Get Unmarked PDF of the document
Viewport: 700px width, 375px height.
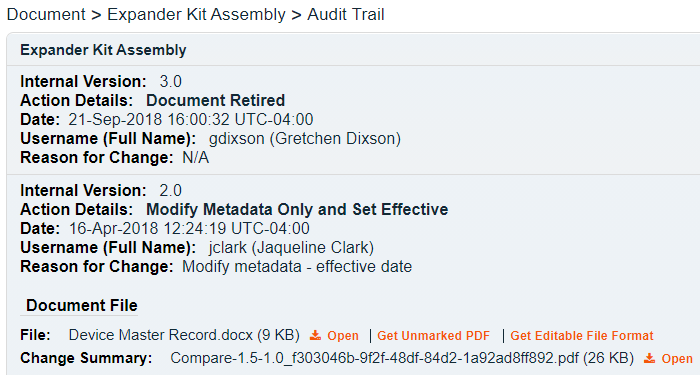[433, 336]
